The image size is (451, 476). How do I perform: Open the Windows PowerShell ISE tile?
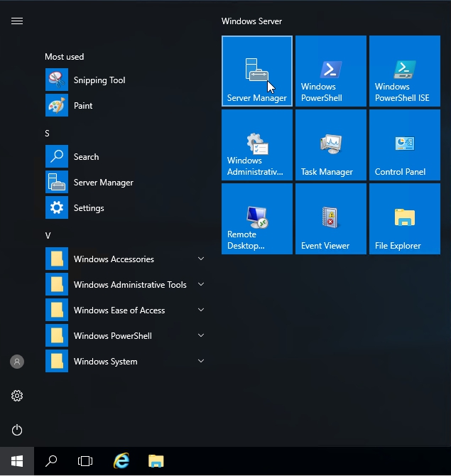pos(404,71)
